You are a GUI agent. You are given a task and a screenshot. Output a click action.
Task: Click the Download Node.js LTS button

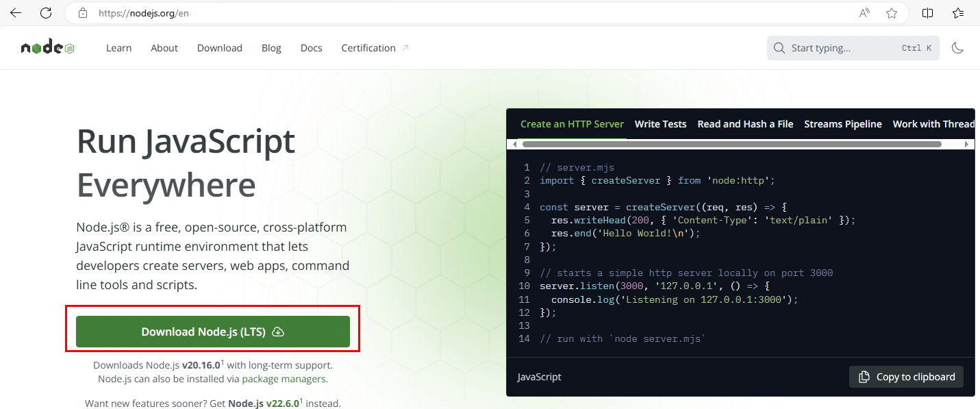pos(214,331)
